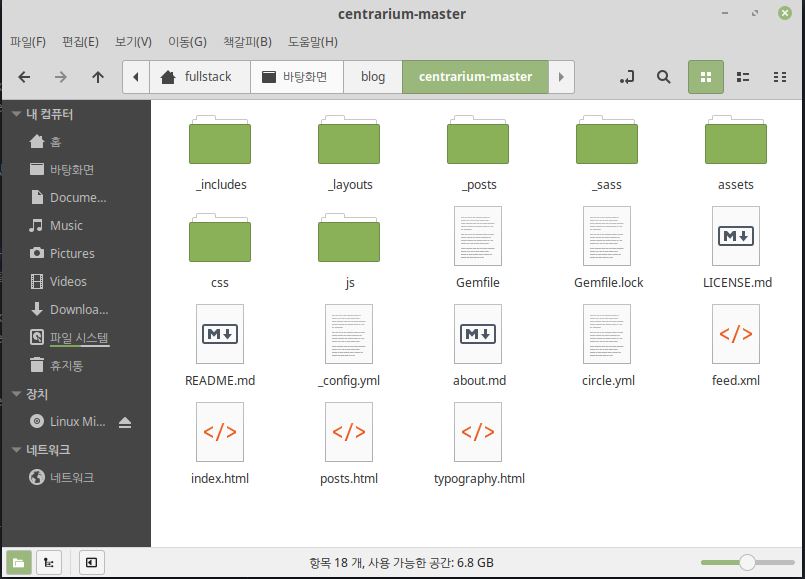Switch to list view

743,77
